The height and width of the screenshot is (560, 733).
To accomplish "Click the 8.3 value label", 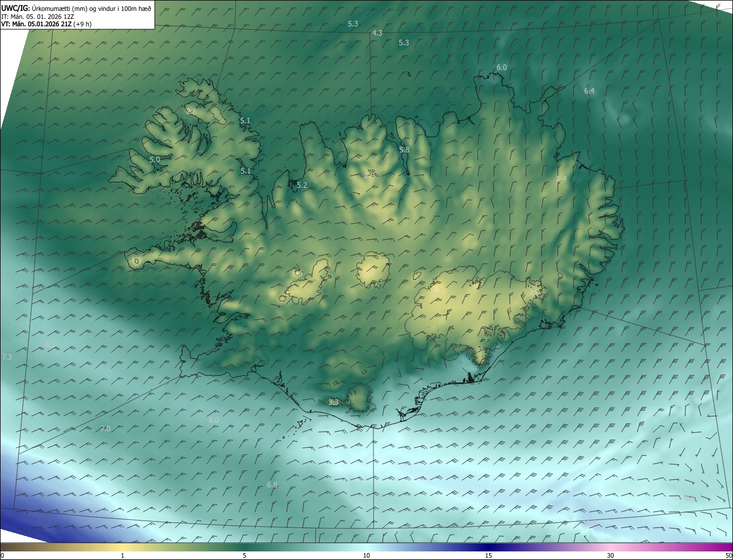I will [50, 344].
